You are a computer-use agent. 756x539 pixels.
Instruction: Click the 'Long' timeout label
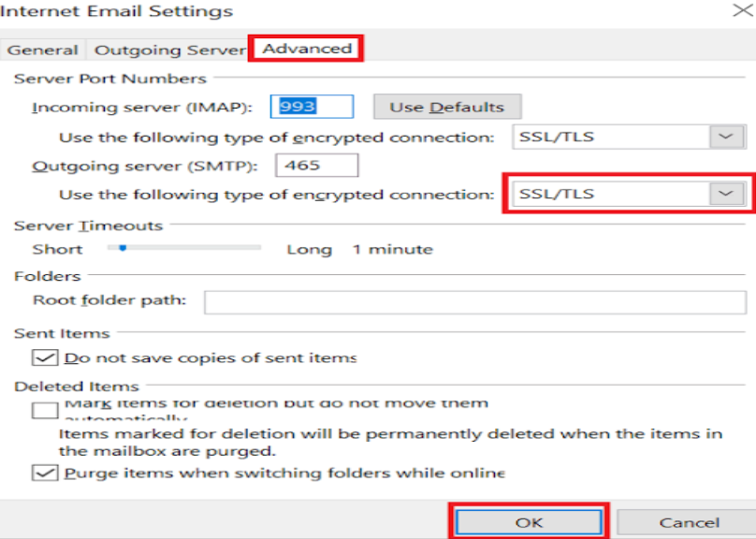click(x=309, y=250)
